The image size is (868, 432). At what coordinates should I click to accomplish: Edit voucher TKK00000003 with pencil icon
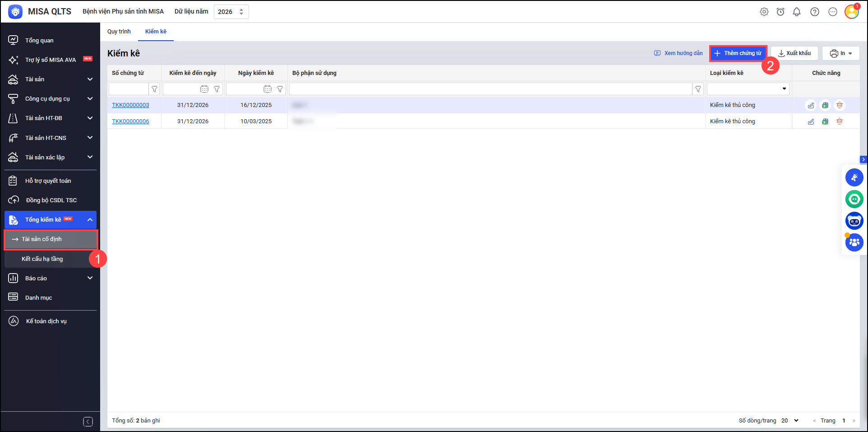pos(811,105)
